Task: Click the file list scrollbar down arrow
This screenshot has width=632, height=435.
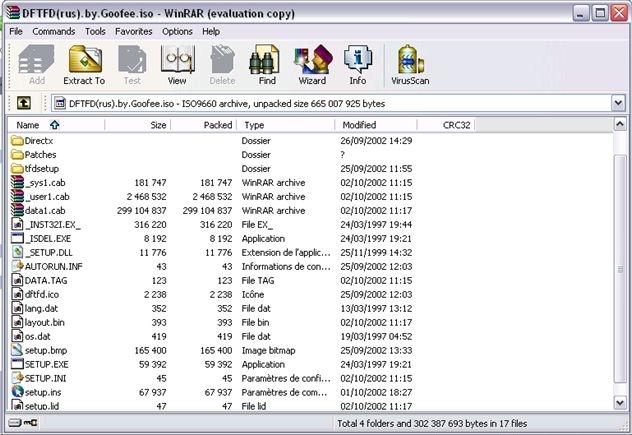Action: [620, 402]
